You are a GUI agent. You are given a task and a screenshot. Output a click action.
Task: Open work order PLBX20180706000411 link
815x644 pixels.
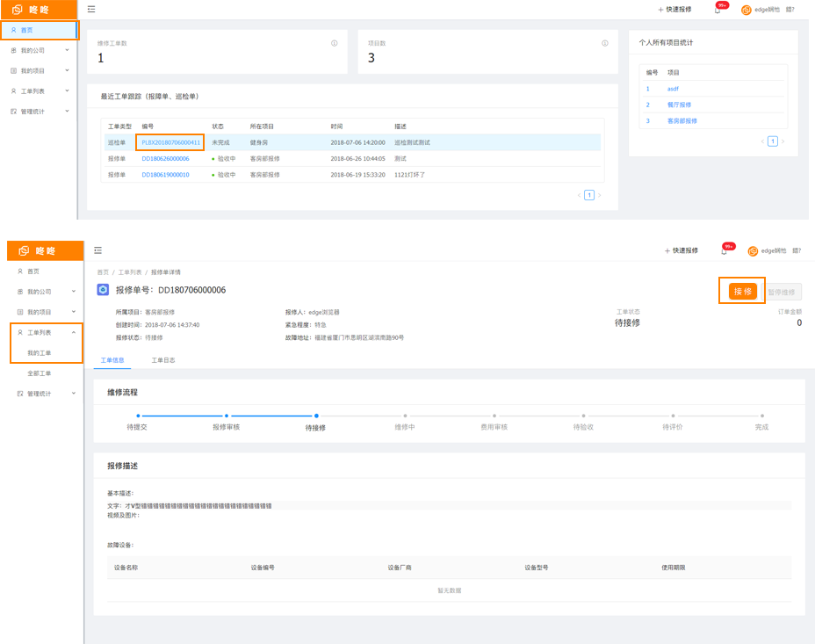tap(170, 142)
